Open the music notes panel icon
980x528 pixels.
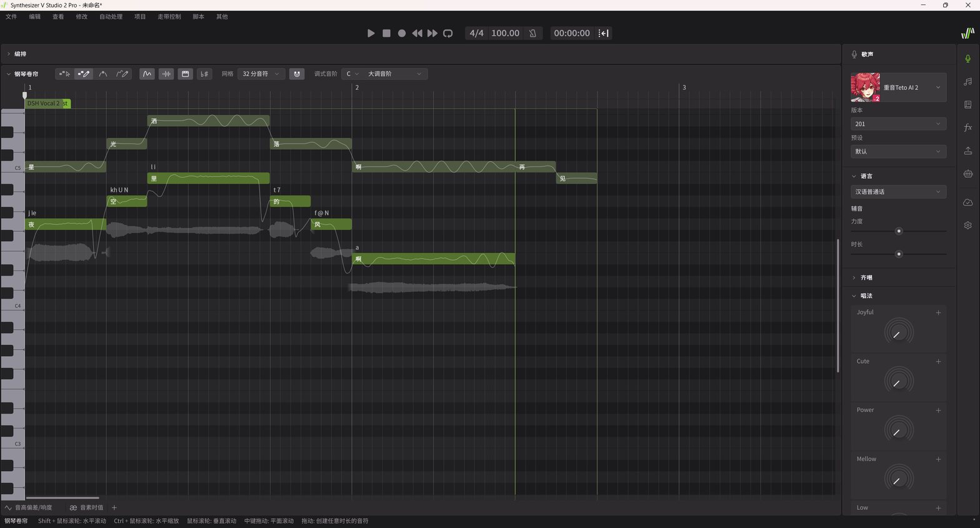point(967,82)
